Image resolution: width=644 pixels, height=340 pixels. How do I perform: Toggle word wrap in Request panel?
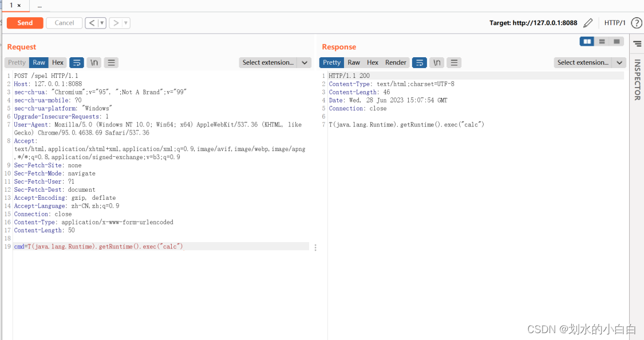[x=77, y=62]
